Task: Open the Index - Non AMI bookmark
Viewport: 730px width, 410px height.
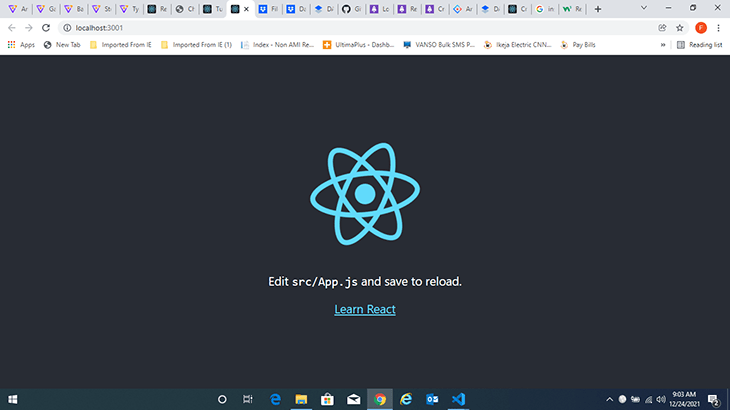Action: tap(277, 45)
